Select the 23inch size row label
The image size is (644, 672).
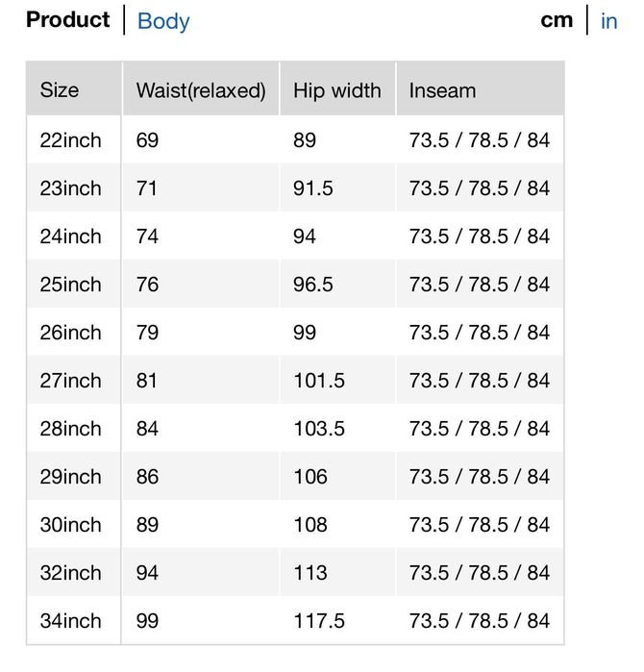coord(70,188)
